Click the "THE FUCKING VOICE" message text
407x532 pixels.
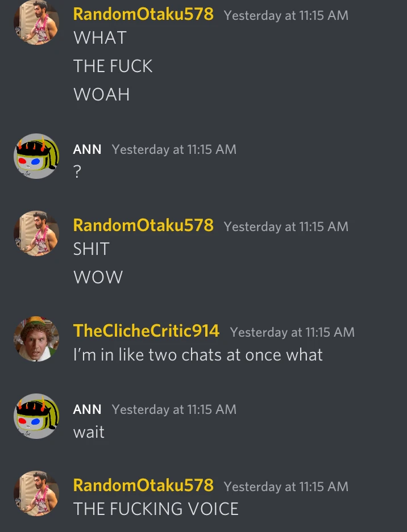coord(156,509)
